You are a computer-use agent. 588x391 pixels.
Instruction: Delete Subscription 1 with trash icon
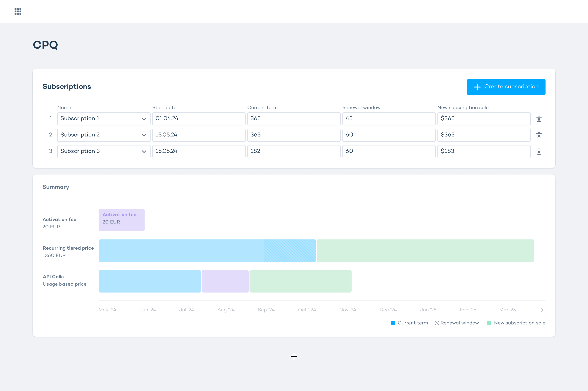coord(539,119)
